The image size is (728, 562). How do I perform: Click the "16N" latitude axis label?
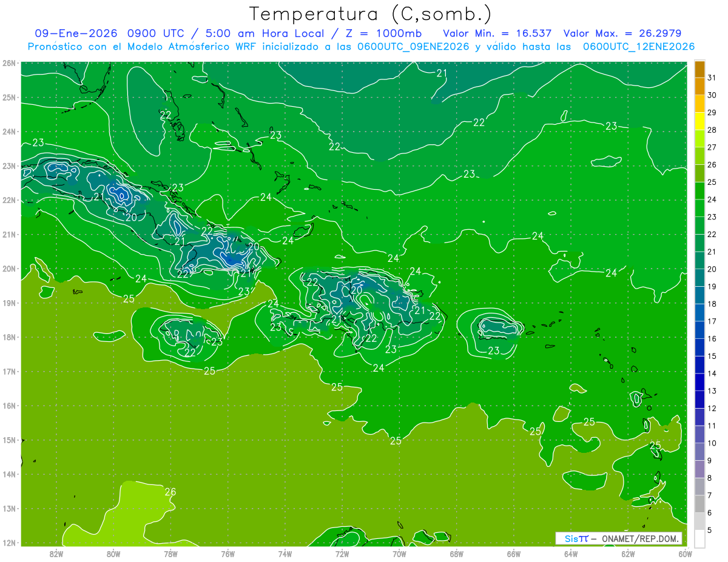pos(9,406)
